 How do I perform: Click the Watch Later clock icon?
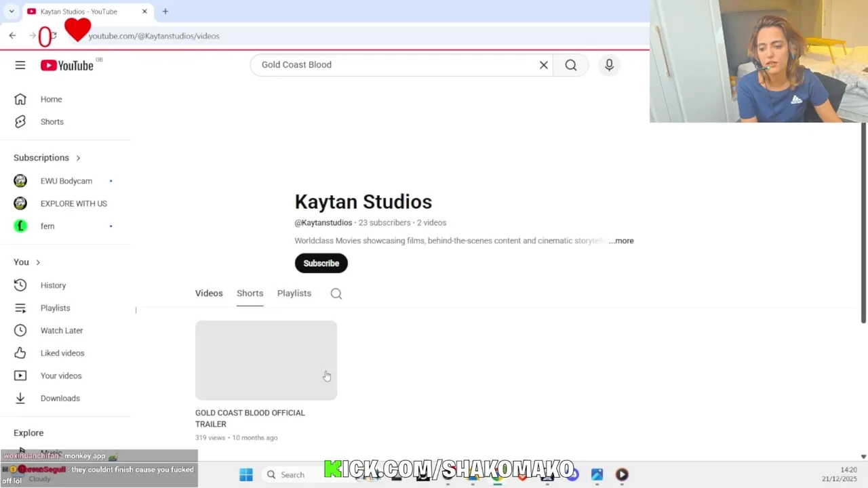pos(20,331)
